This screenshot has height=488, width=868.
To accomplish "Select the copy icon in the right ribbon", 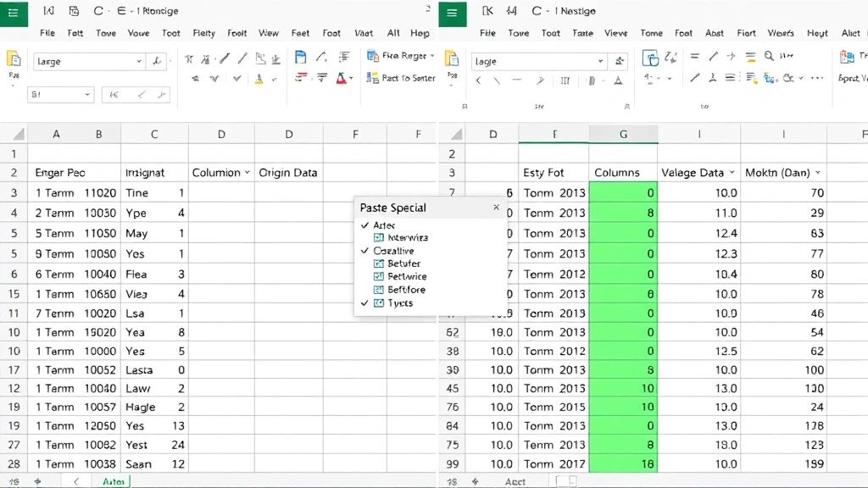I will tap(652, 58).
